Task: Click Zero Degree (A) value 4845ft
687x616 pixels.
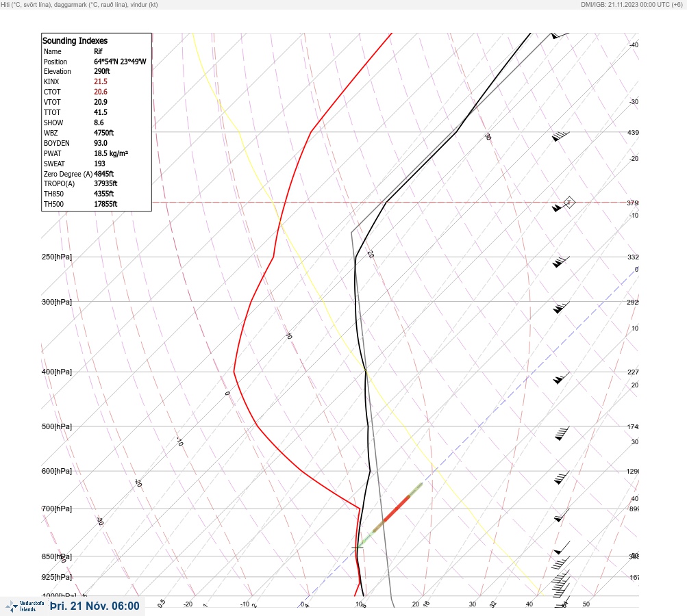Action: 104,174
